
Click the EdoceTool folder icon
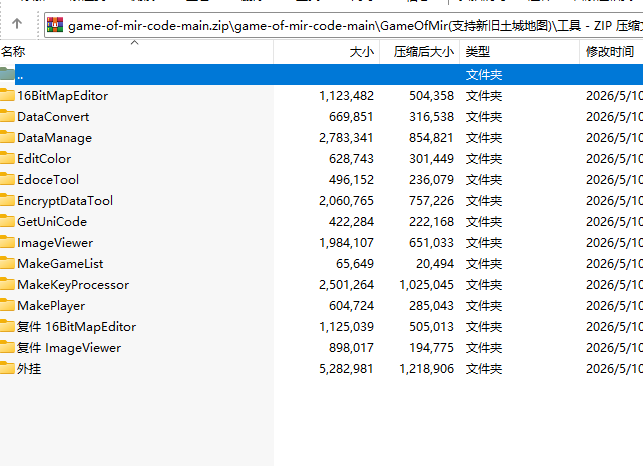pos(7,179)
